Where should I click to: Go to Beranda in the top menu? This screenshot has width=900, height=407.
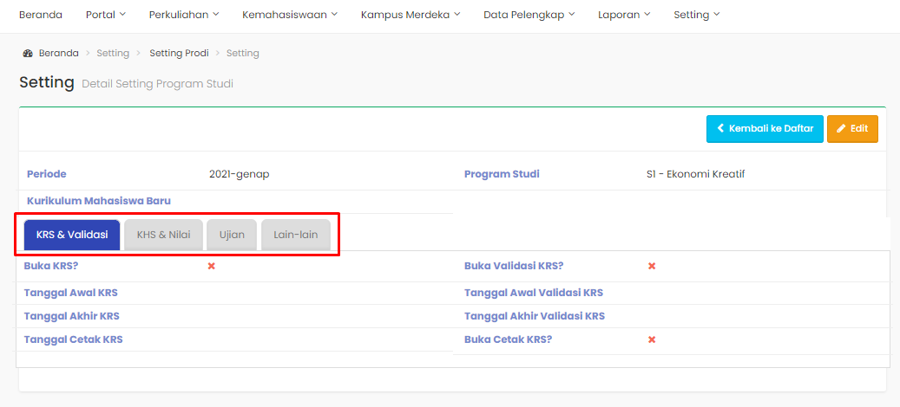click(40, 15)
